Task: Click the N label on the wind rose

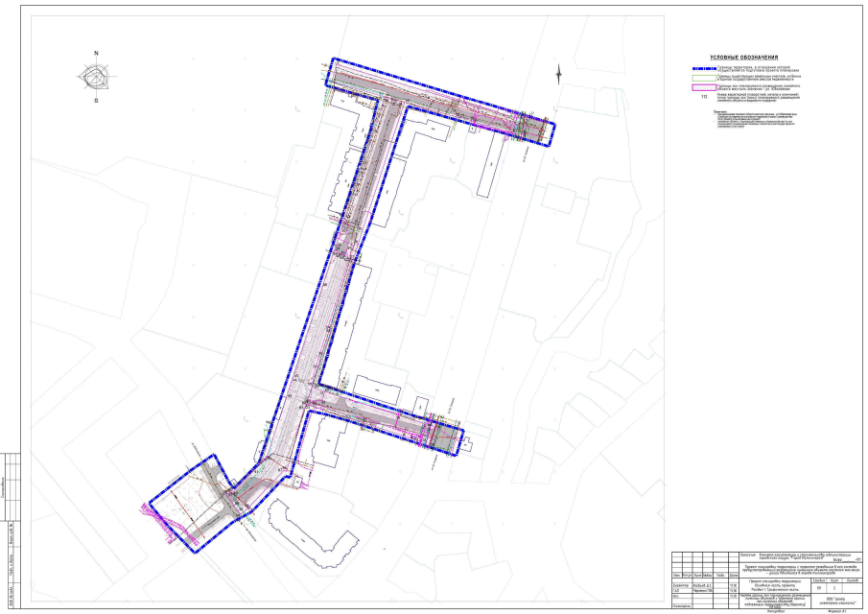Action: (x=96, y=54)
